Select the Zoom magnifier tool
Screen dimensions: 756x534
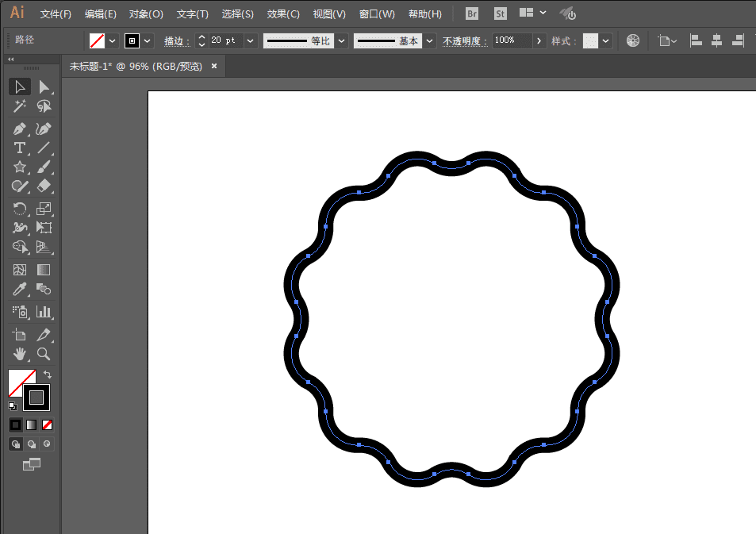[x=44, y=354]
